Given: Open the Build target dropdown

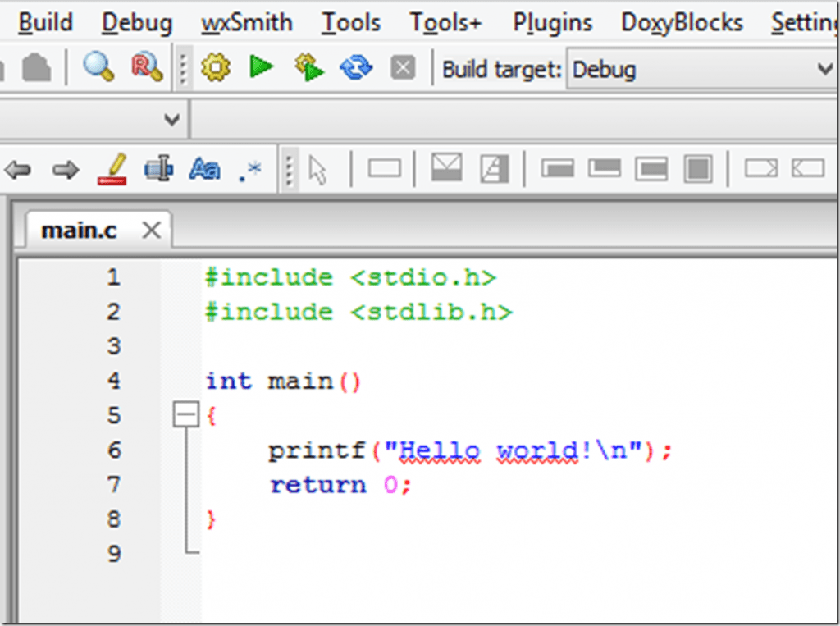Looking at the screenshot, I should click(701, 69).
